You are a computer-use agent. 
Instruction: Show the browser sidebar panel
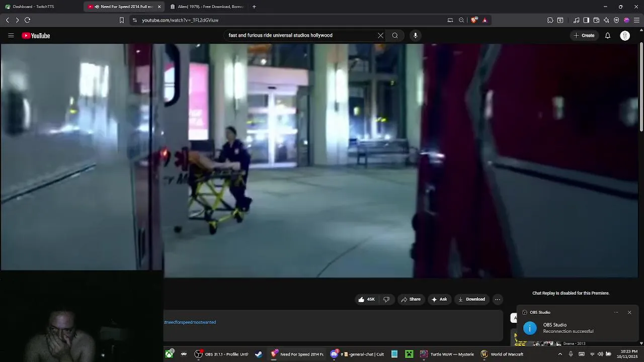pos(586,20)
